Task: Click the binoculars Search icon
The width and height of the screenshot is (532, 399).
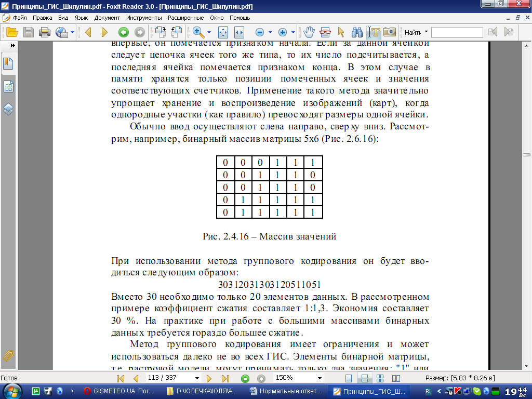Action: coord(357,32)
